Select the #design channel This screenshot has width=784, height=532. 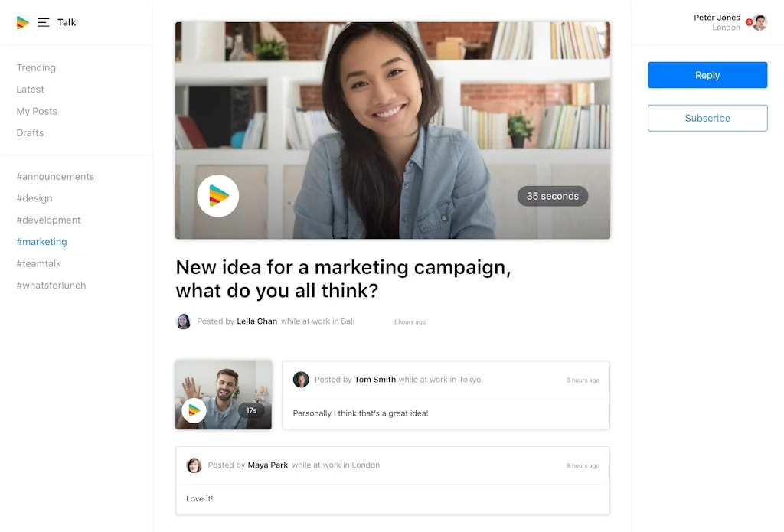pos(34,198)
